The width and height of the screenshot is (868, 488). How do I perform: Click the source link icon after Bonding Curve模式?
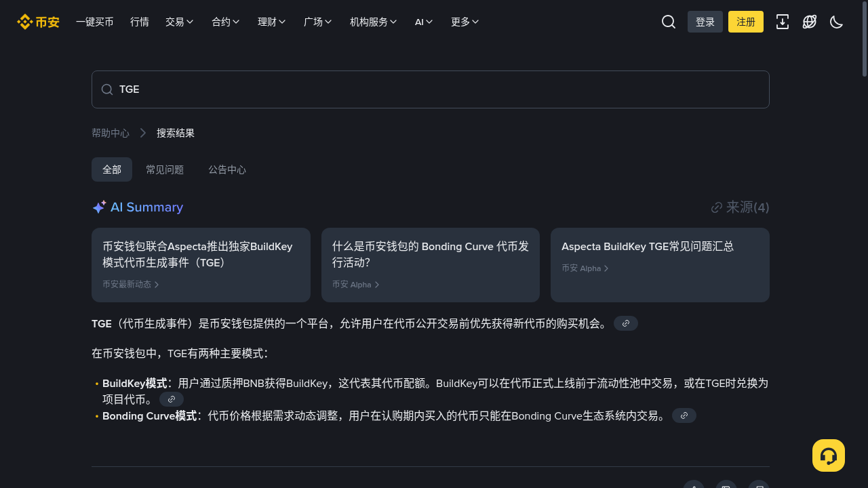pos(684,415)
